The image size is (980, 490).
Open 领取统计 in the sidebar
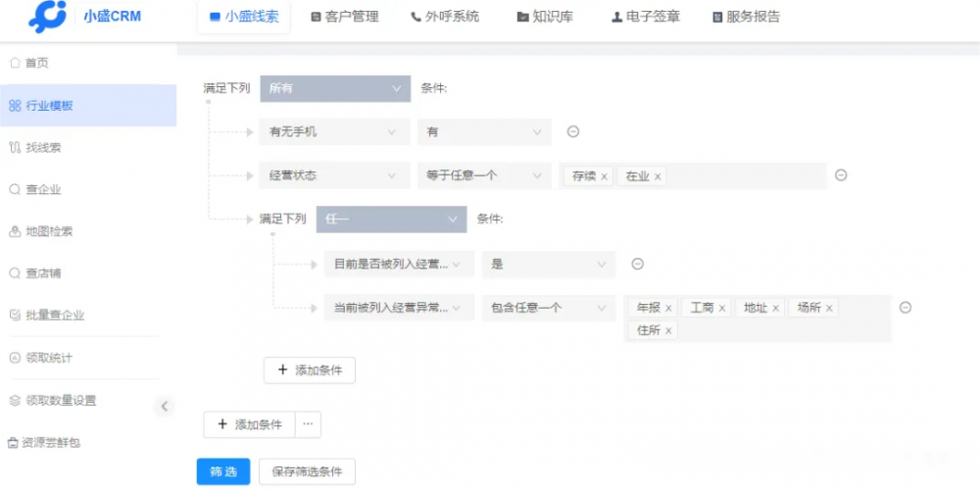point(88,358)
